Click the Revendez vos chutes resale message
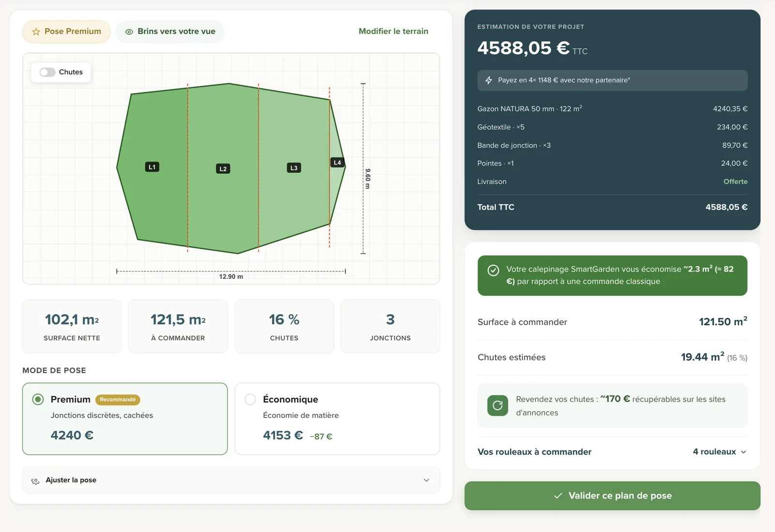 tap(612, 406)
